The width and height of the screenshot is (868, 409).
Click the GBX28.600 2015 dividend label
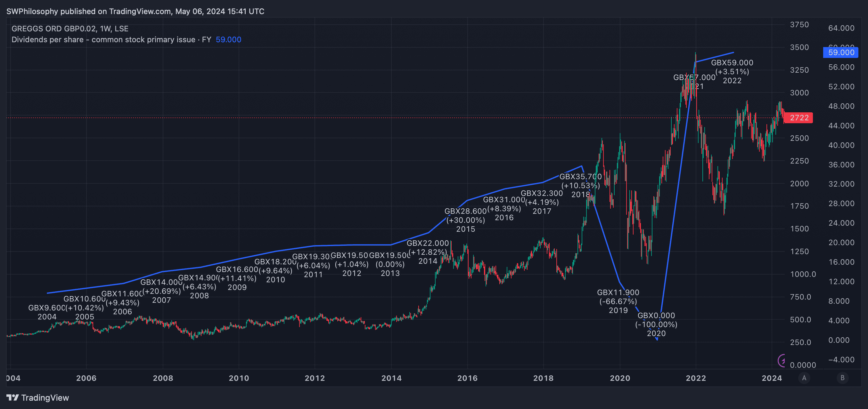(465, 220)
